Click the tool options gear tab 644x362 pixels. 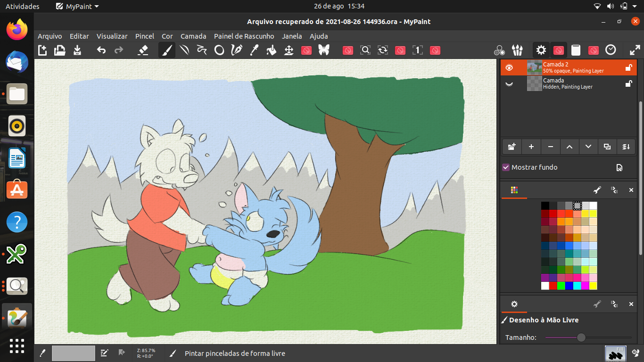pyautogui.click(x=514, y=304)
